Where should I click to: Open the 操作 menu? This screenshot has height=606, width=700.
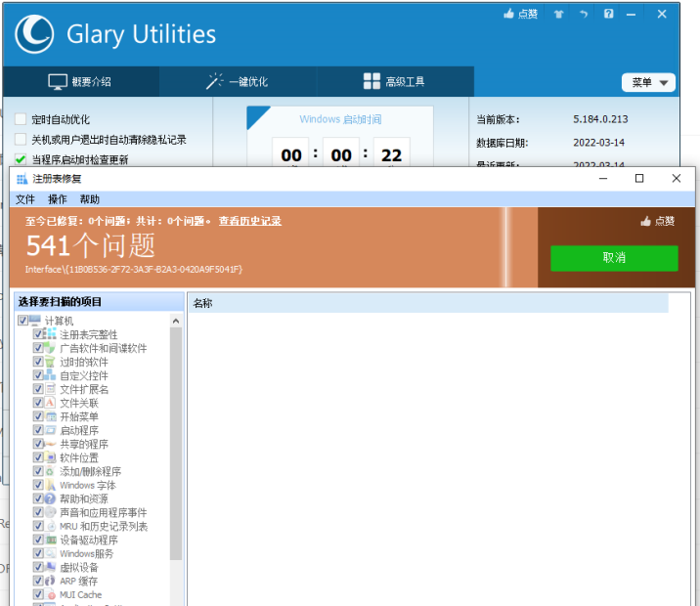click(x=57, y=199)
